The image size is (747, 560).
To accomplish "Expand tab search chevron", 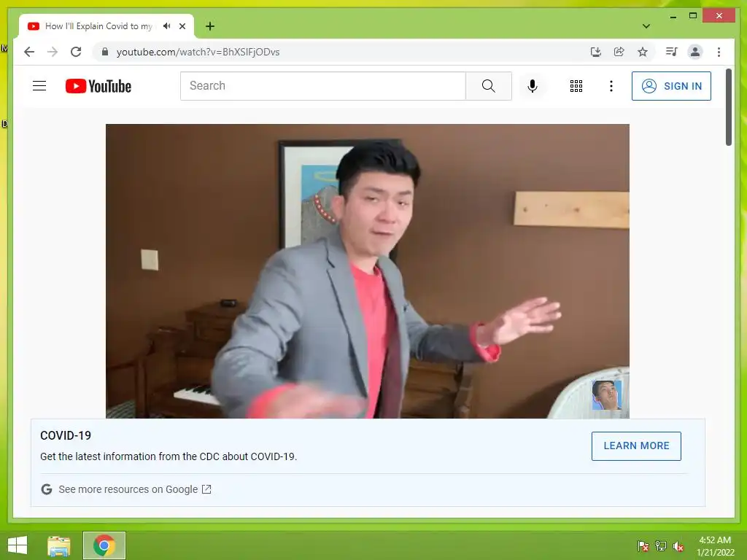I will 646,26.
